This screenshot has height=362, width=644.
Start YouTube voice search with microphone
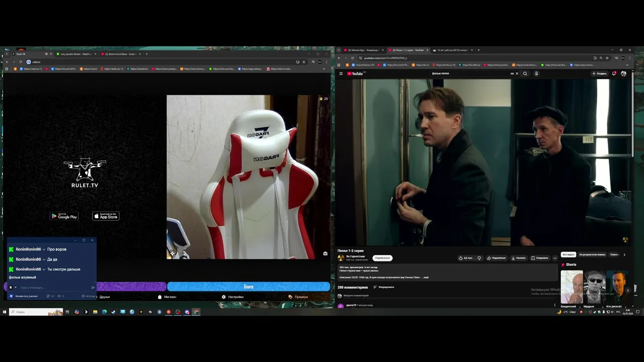(536, 73)
